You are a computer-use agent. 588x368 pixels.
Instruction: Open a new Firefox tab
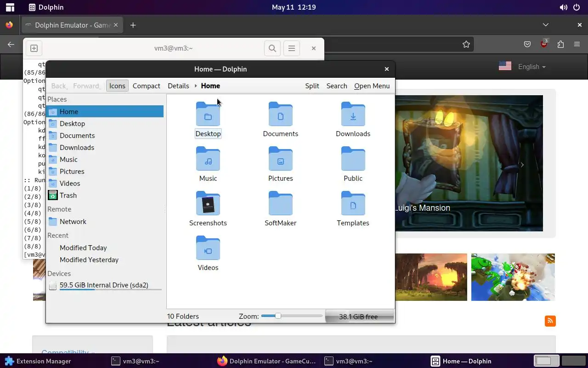pos(133,25)
